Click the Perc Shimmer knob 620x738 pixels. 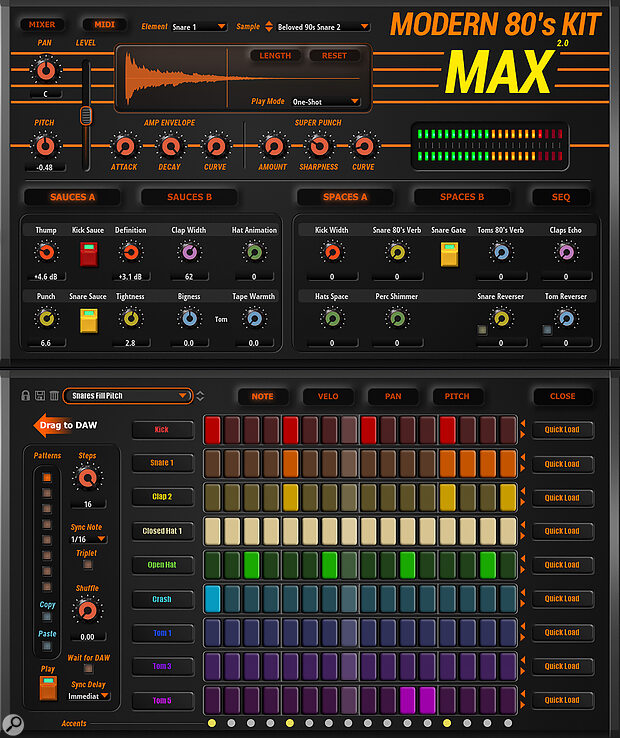[397, 319]
